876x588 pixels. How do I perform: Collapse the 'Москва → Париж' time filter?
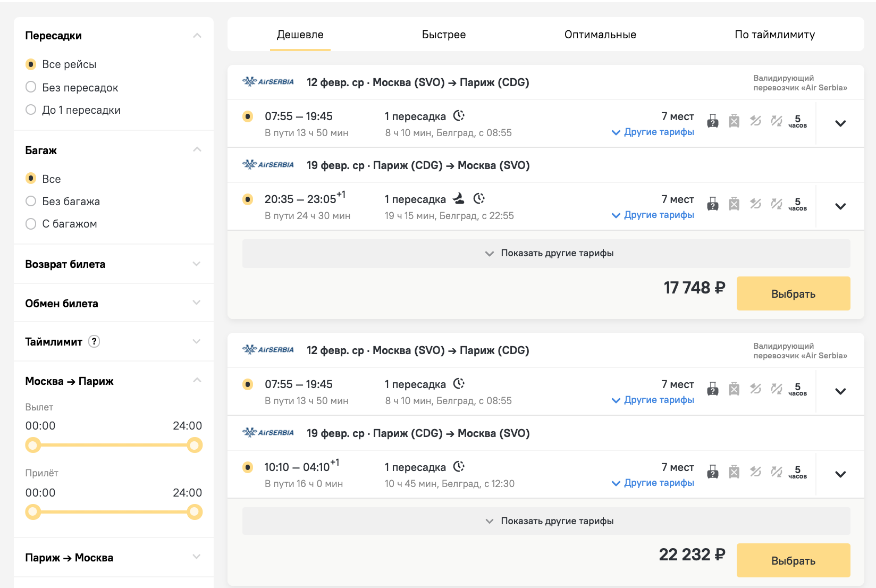pos(197,380)
